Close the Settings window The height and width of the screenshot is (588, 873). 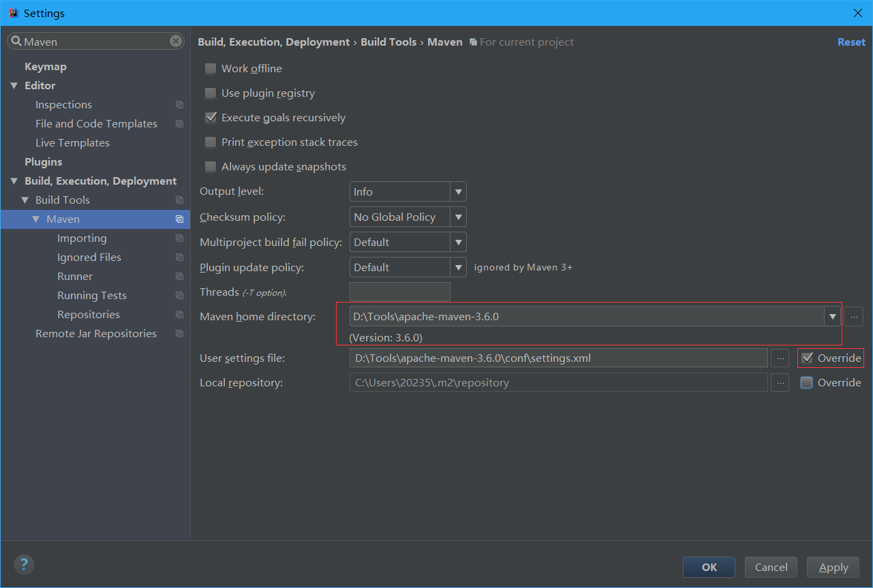tap(858, 13)
